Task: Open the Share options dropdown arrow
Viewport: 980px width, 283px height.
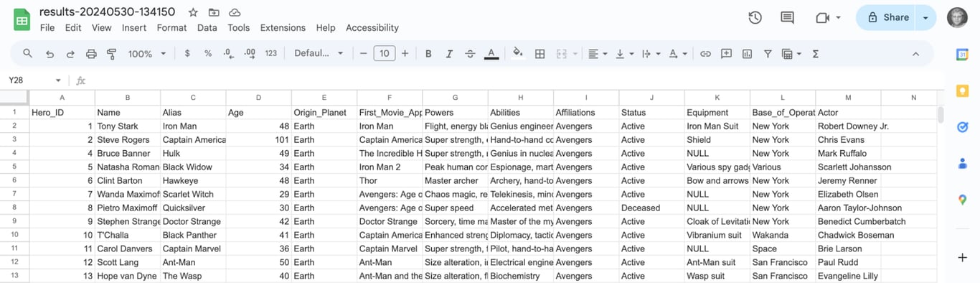Action: coord(926,17)
